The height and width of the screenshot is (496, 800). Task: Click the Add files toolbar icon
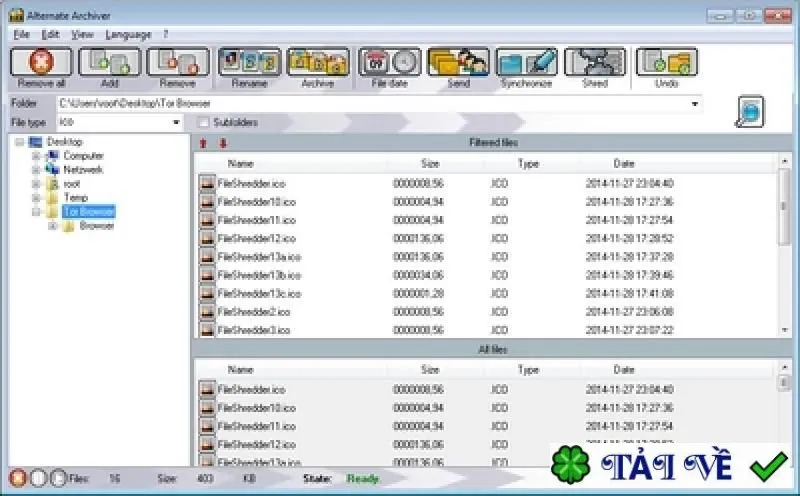[110, 62]
